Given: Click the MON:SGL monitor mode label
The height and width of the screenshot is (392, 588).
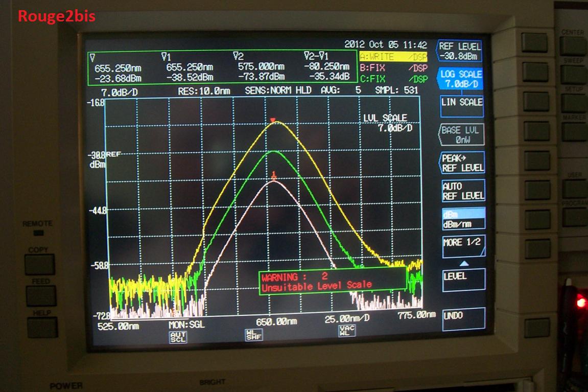Looking at the screenshot, I should (x=187, y=325).
